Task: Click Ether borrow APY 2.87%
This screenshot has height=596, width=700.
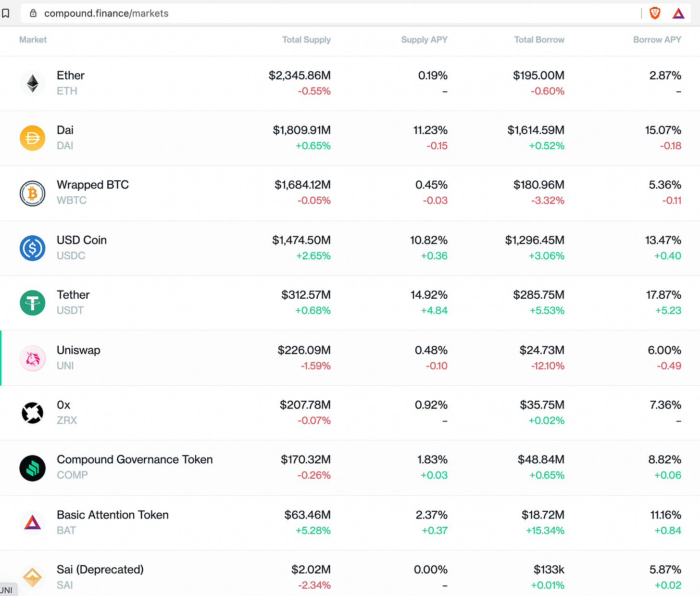Action: point(665,76)
